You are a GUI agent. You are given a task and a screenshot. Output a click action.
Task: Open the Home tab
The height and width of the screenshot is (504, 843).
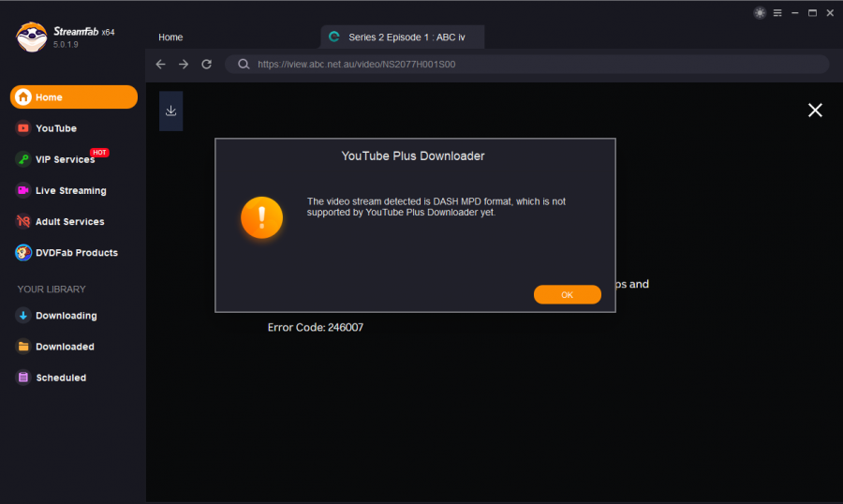click(x=170, y=37)
